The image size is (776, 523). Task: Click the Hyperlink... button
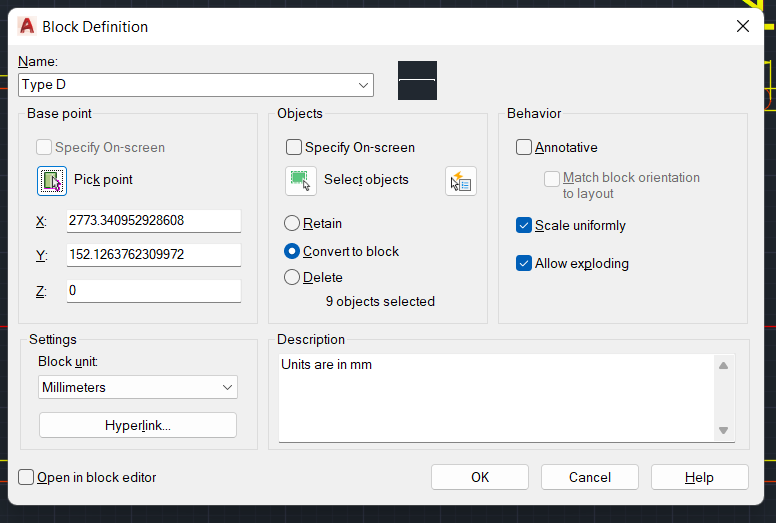pyautogui.click(x=138, y=426)
